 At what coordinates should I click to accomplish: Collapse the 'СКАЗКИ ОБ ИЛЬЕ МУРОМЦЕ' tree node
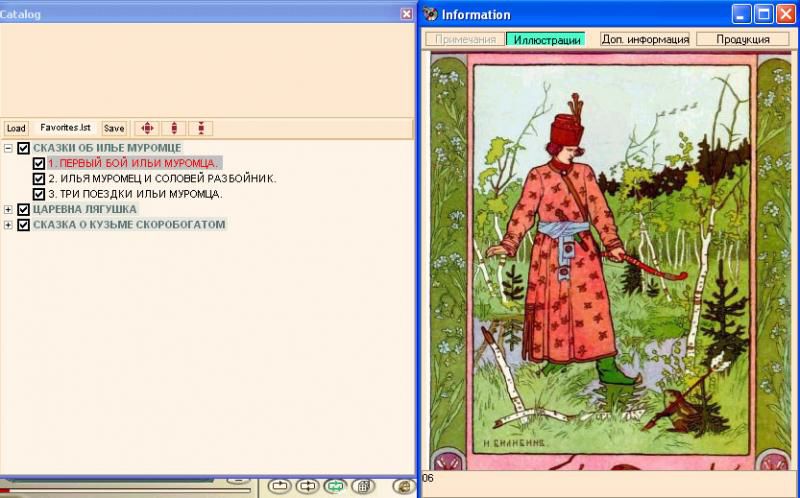click(9, 149)
